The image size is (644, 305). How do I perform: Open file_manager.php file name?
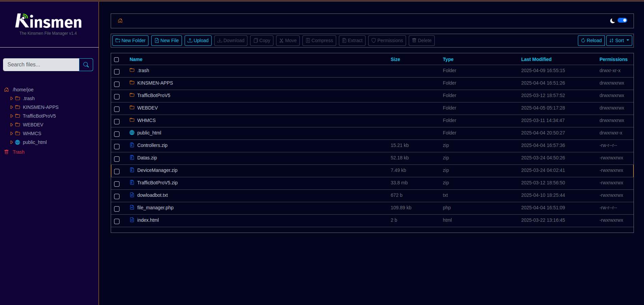(155, 208)
